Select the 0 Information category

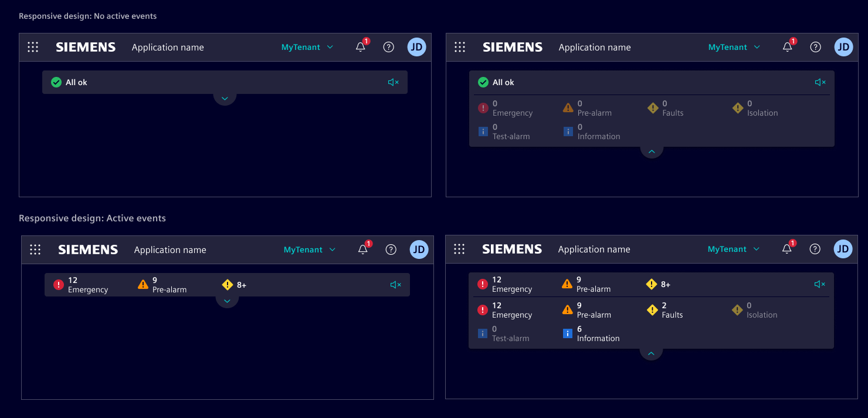(592, 132)
